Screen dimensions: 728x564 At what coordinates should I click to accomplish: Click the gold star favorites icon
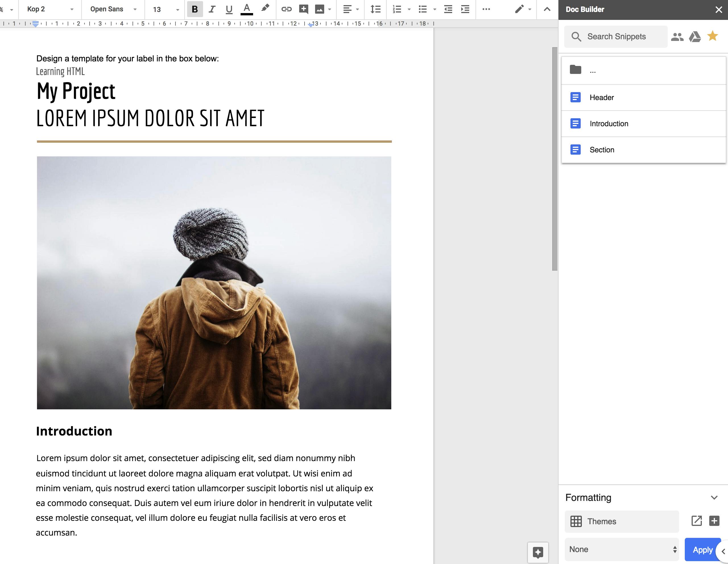click(x=712, y=36)
